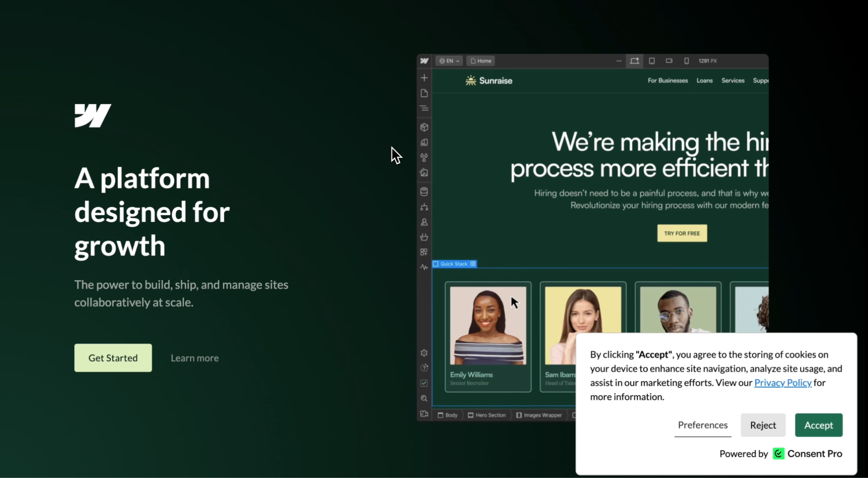This screenshot has height=478, width=868.
Task: Open the EN language dropdown
Action: click(x=448, y=61)
